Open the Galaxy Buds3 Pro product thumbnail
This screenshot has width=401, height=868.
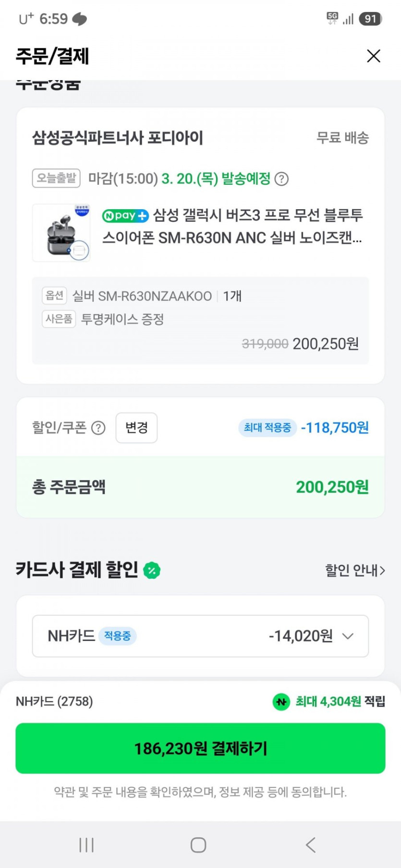[x=61, y=233]
